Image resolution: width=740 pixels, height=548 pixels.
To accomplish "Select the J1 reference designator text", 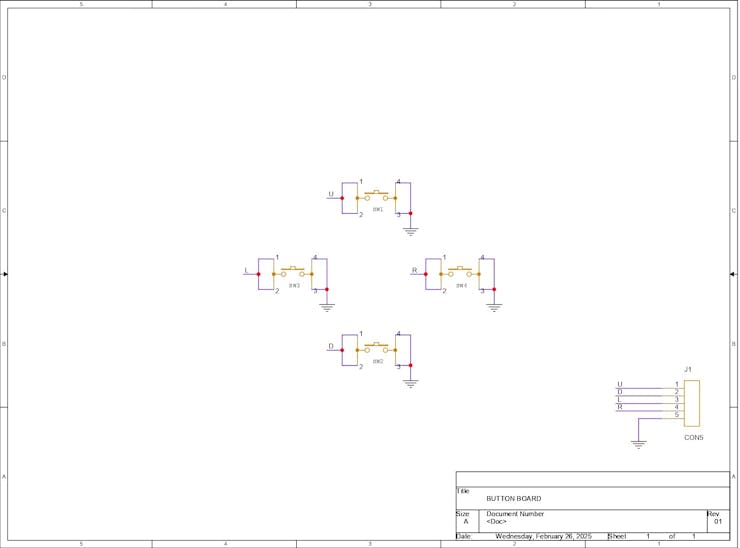I will [x=688, y=369].
